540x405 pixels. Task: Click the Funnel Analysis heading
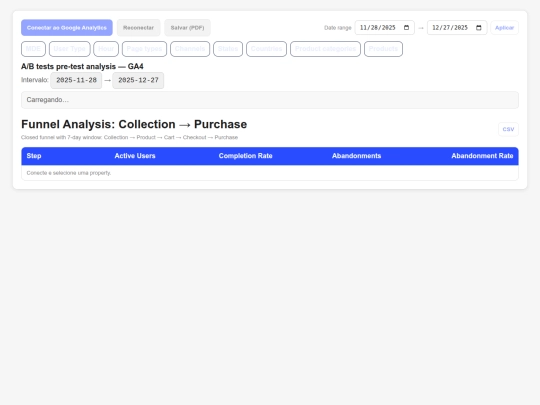tap(134, 124)
